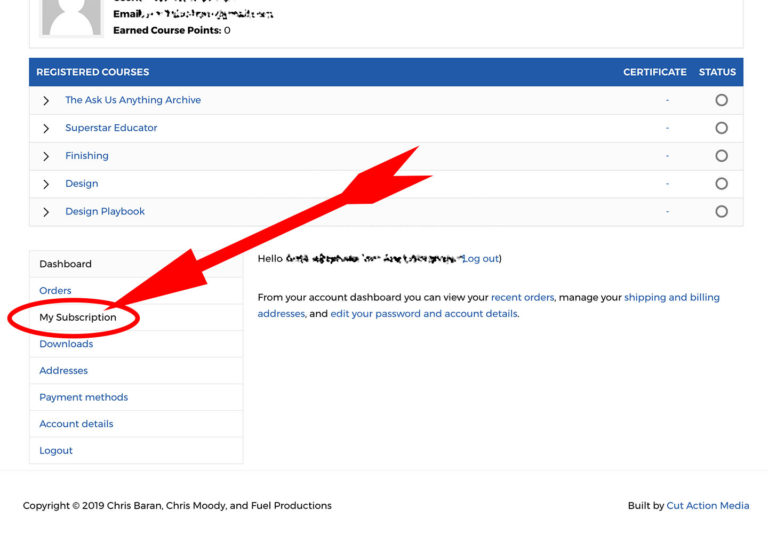The image size is (768, 541).
Task: Expand The Ask Us Anything Archive row
Action: tap(46, 100)
